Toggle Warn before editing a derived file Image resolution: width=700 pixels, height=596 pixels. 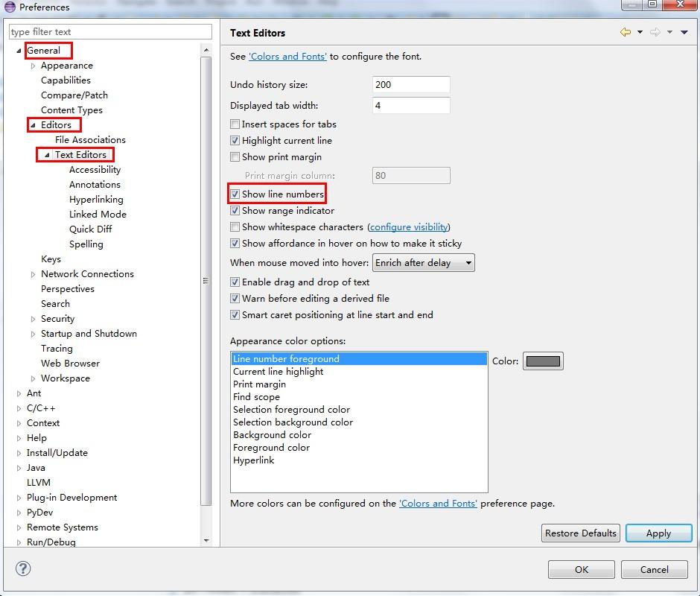point(235,299)
